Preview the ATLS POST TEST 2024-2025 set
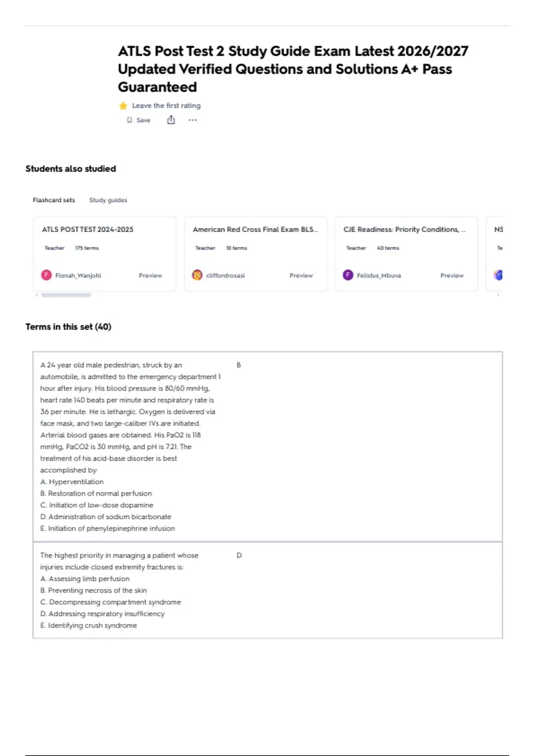This screenshot has height=756, width=534. [x=150, y=276]
